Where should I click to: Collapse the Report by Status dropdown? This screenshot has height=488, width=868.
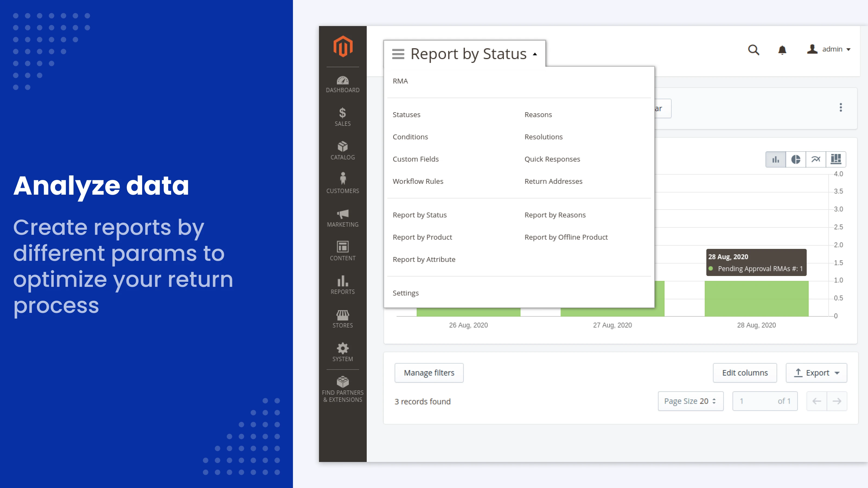tap(535, 54)
